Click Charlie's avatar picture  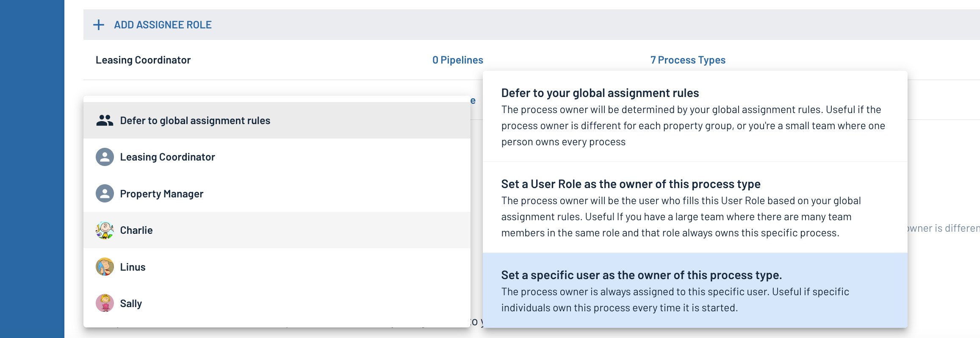105,230
